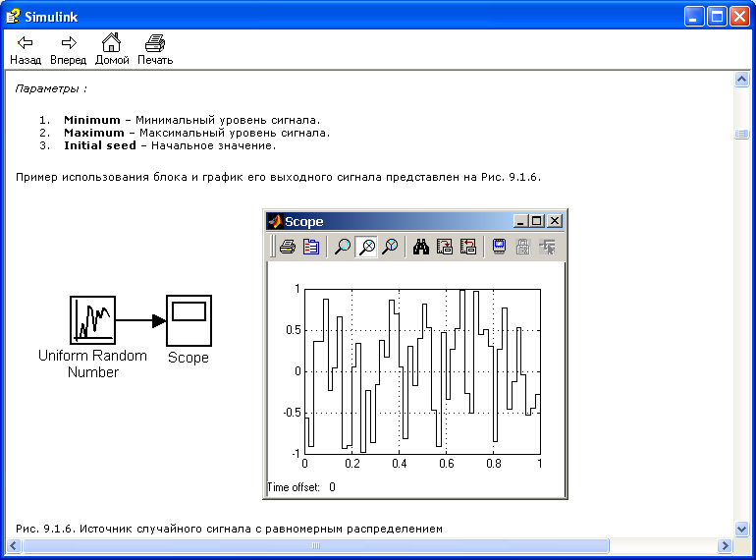Click the vertical scrollbar up arrow
The height and width of the screenshot is (560, 756).
tap(741, 79)
